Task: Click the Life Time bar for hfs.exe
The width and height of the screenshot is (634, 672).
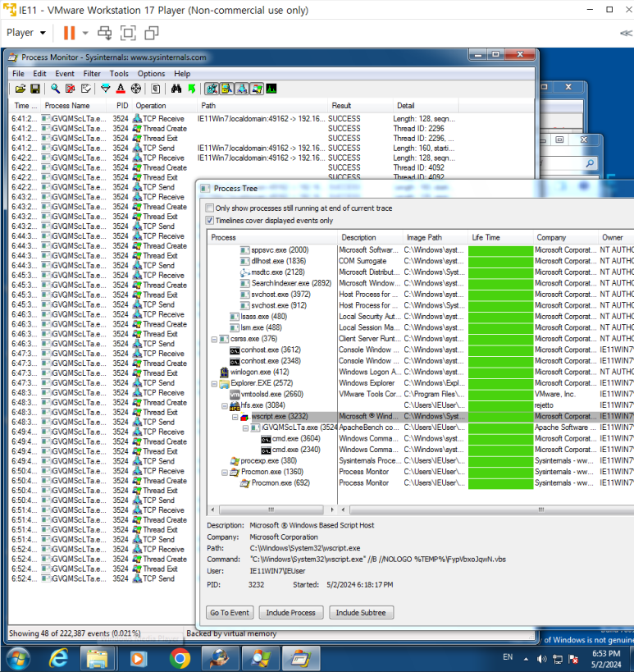Action: point(500,405)
